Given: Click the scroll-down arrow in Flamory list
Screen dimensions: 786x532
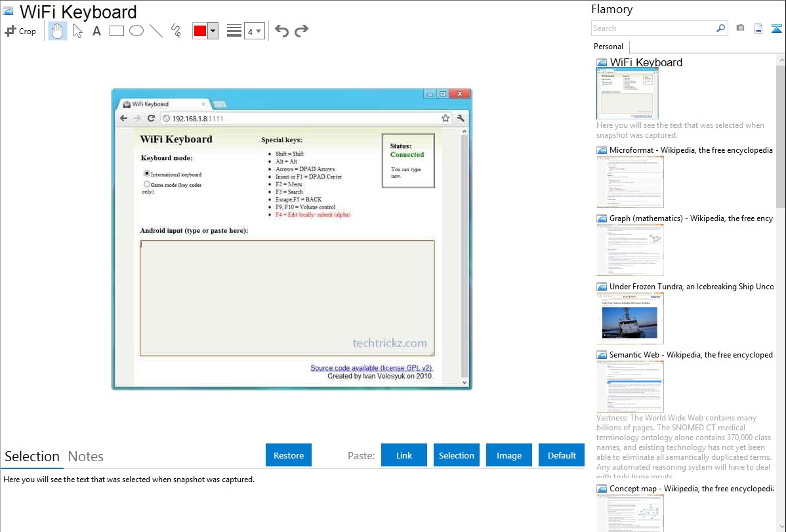Looking at the screenshot, I should pyautogui.click(x=781, y=527).
